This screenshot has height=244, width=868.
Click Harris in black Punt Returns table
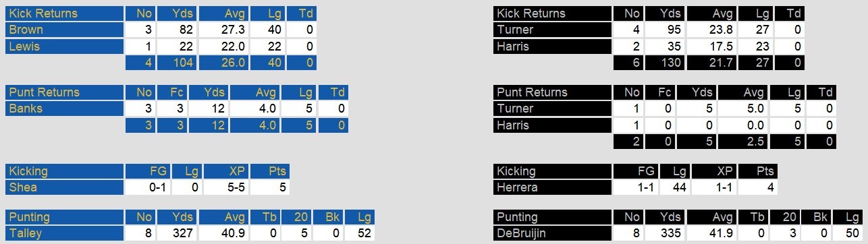point(551,125)
